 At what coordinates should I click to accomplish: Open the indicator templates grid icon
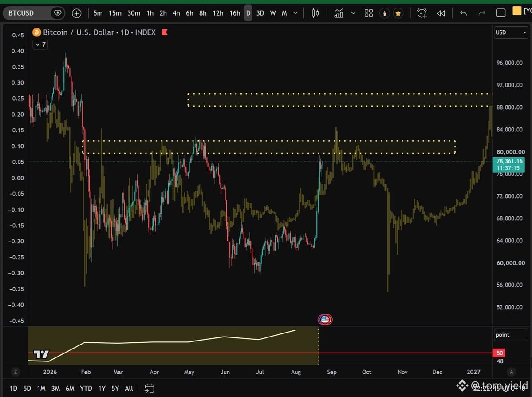click(368, 13)
